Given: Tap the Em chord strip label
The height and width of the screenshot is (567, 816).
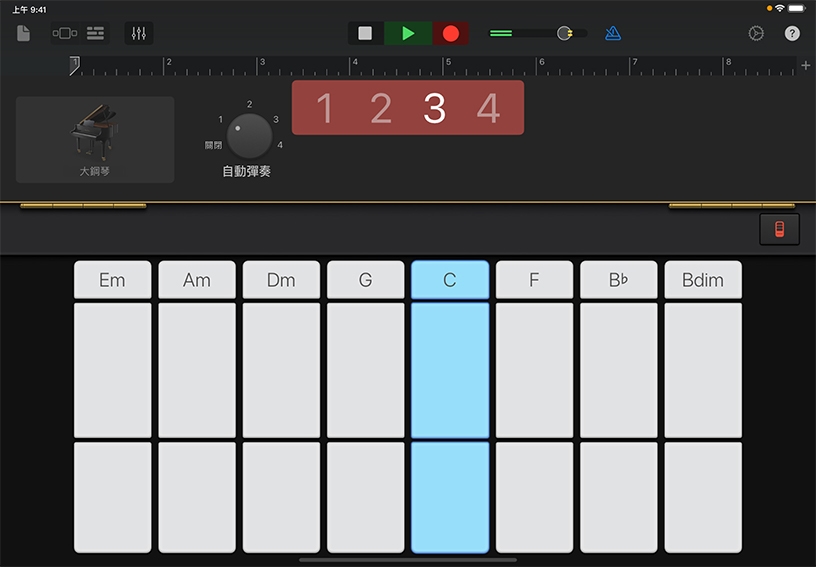Looking at the screenshot, I should click(x=112, y=280).
